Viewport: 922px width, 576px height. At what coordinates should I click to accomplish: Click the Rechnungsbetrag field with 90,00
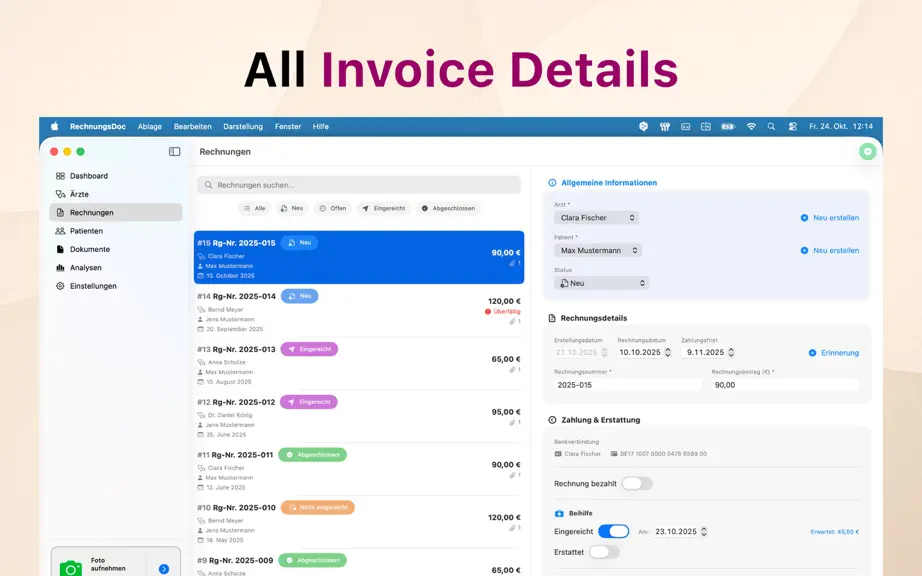(785, 385)
